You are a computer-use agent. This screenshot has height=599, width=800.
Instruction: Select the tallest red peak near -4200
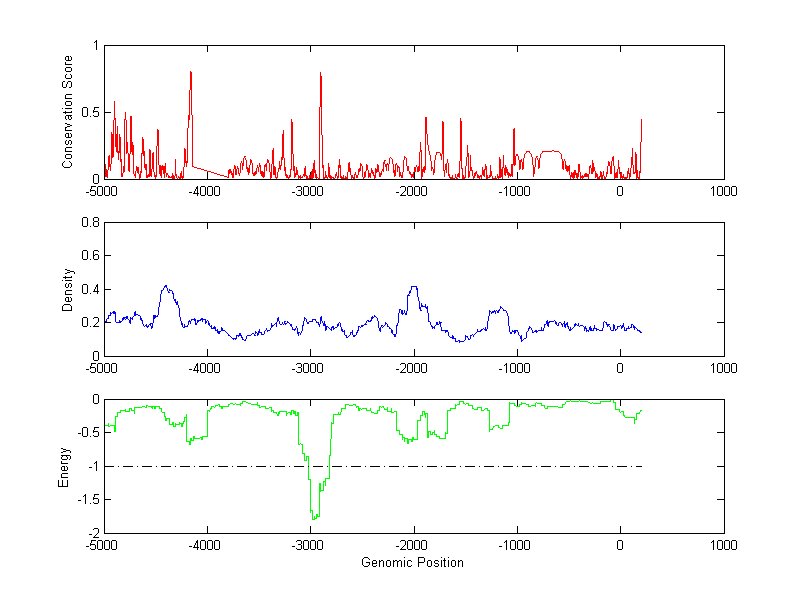click(190, 75)
